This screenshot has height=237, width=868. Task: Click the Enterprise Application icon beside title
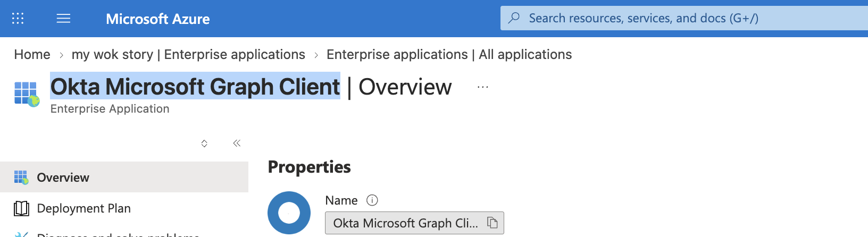(27, 94)
